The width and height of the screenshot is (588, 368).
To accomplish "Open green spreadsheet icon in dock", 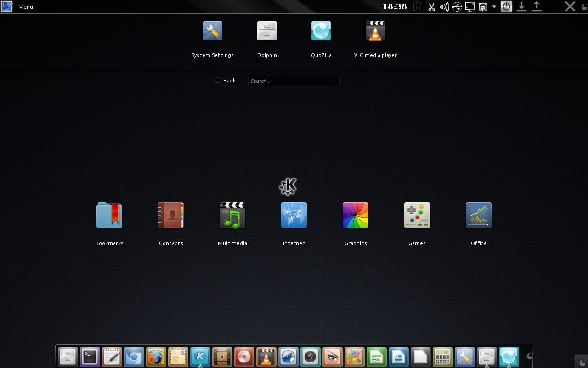I will (377, 356).
